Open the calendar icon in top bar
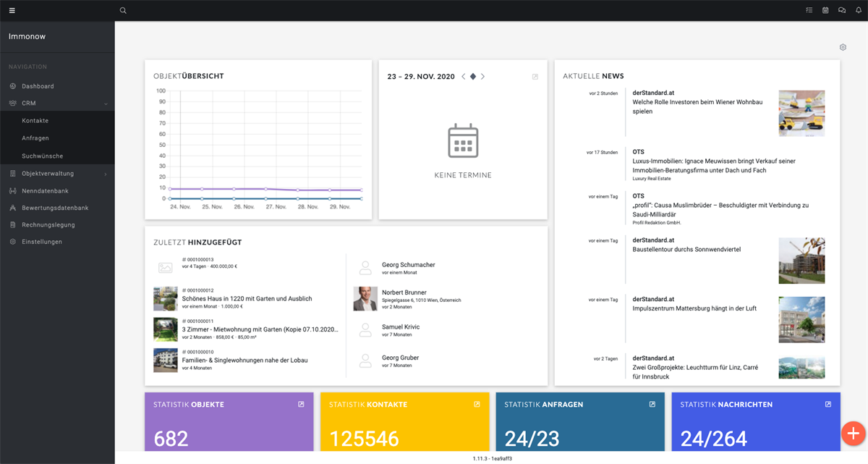 [x=825, y=10]
